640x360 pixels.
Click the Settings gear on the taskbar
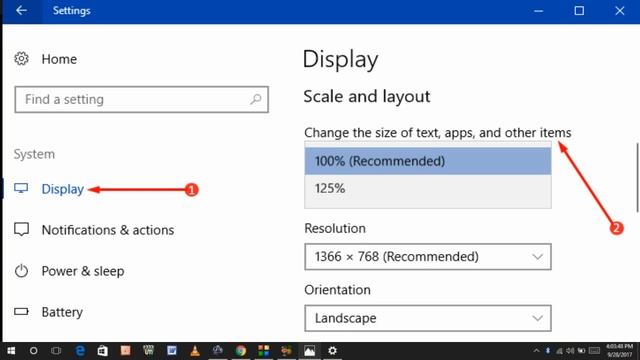333,351
